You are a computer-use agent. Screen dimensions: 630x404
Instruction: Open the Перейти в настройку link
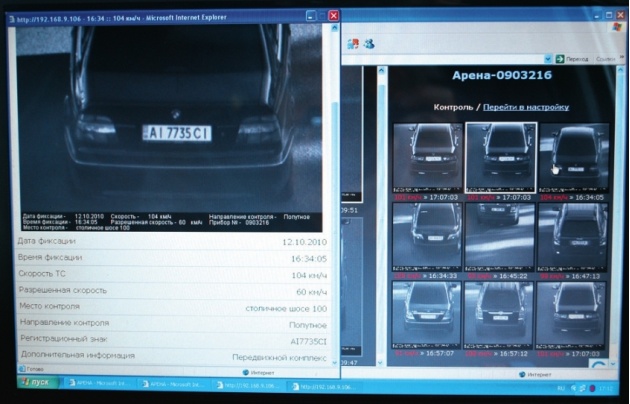(x=526, y=106)
